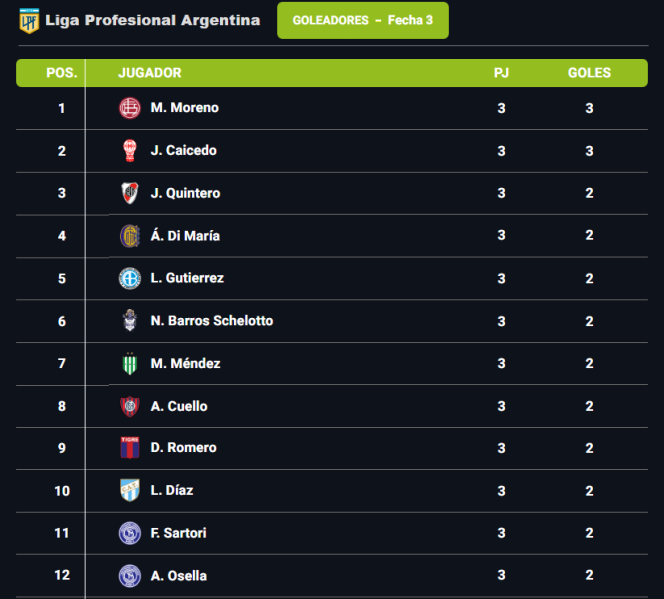Open the GOLEADORES - Fecha 3 tab

362,20
